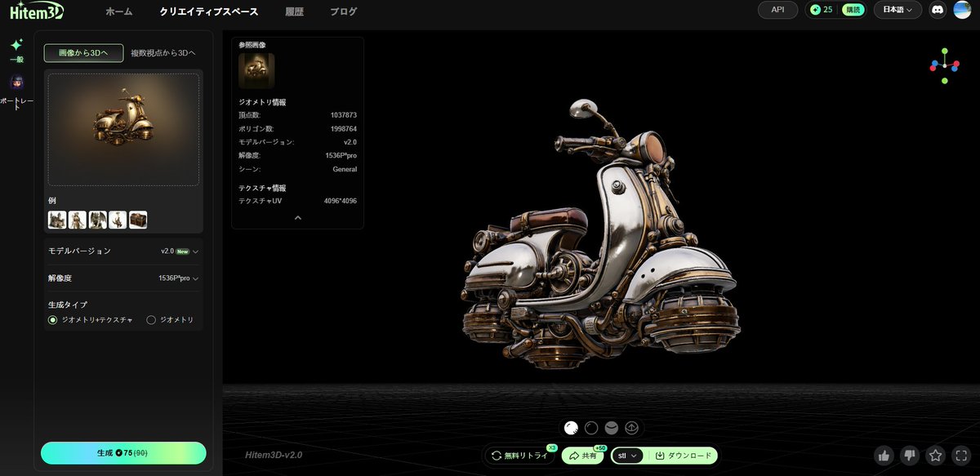Open the 履歴 menu in the top bar

click(295, 12)
